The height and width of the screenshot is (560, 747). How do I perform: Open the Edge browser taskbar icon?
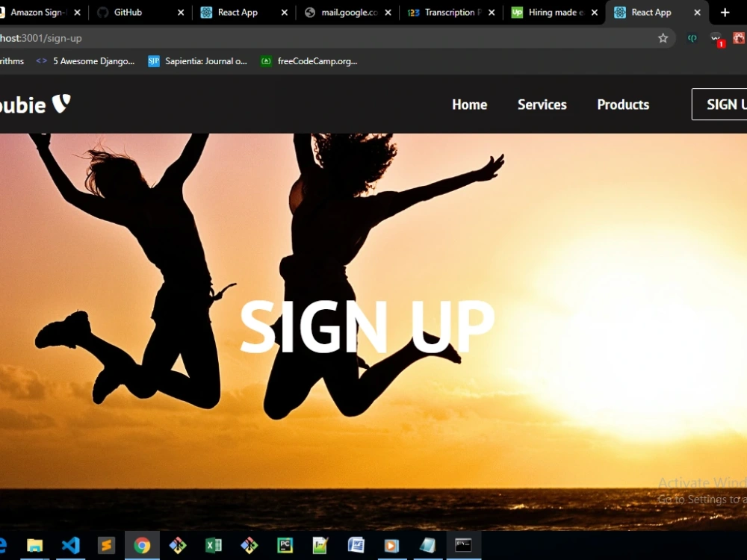click(4, 545)
